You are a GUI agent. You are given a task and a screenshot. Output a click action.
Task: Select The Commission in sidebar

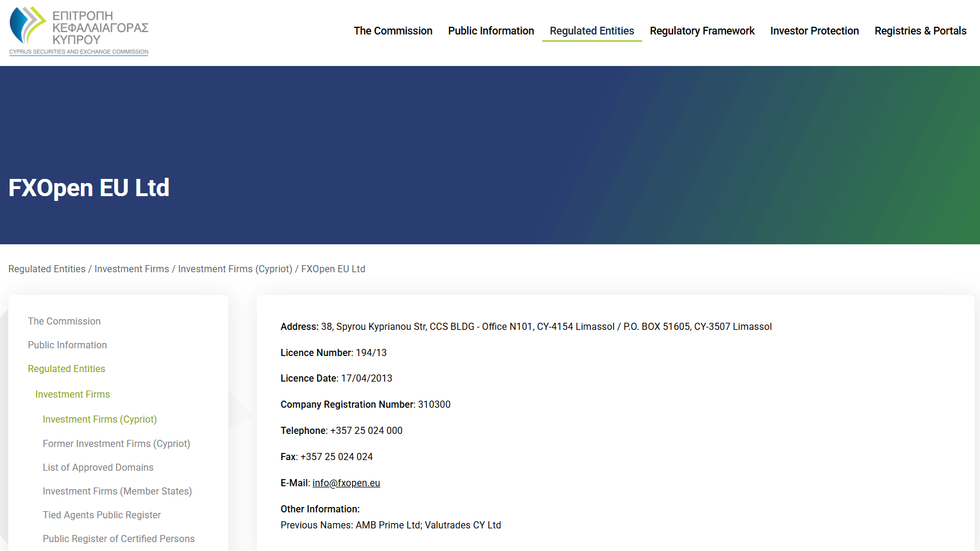[64, 321]
